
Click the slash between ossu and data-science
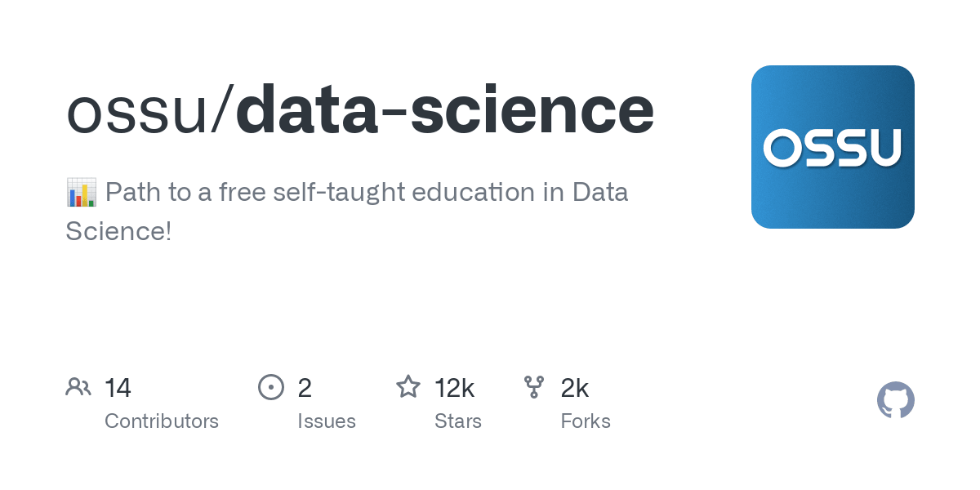(222, 110)
